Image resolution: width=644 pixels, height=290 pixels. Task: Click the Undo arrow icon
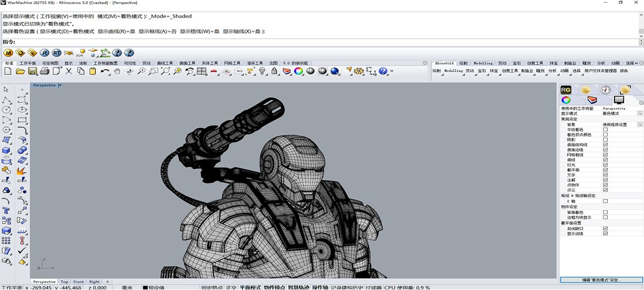point(104,71)
